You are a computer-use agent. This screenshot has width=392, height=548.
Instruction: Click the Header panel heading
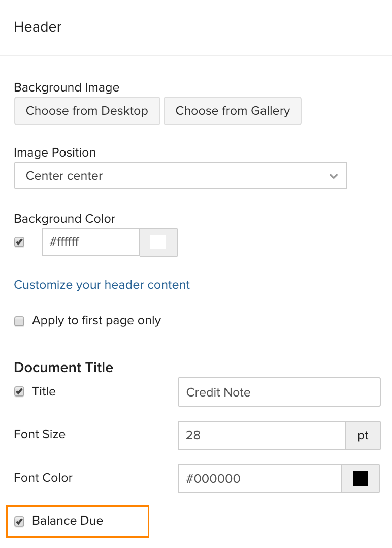(x=38, y=27)
